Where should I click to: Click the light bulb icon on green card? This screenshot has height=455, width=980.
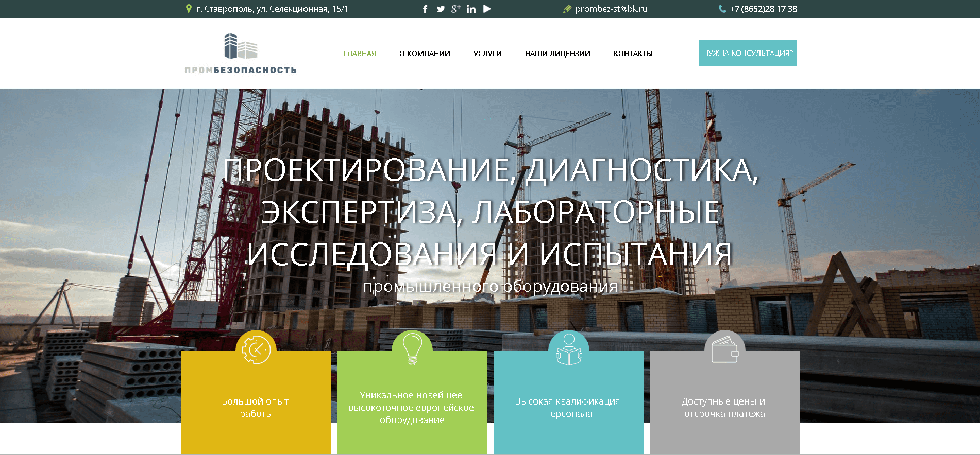coord(412,348)
